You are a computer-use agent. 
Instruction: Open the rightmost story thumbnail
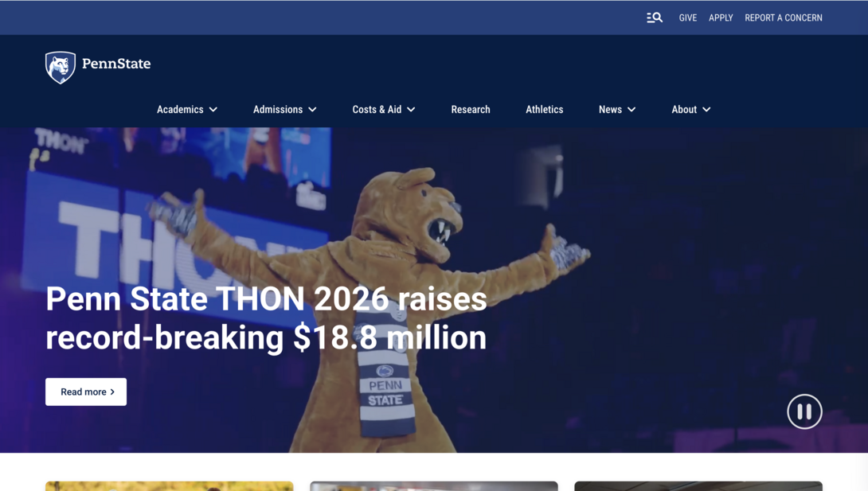[698, 485]
